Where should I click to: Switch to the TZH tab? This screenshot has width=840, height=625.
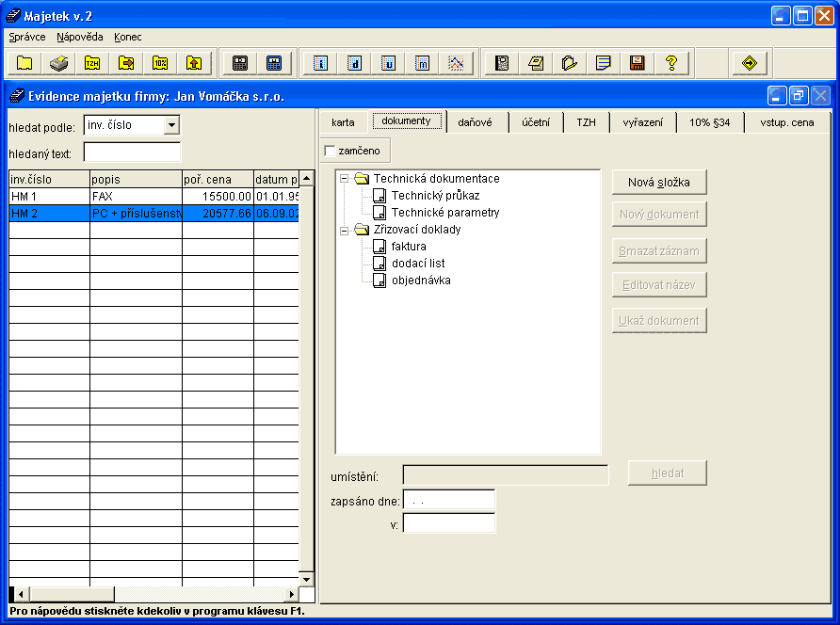coord(586,122)
